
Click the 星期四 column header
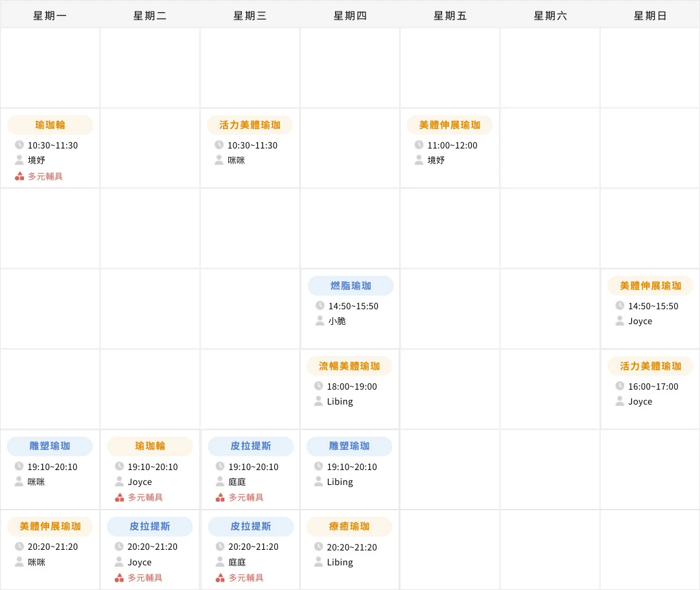(350, 16)
